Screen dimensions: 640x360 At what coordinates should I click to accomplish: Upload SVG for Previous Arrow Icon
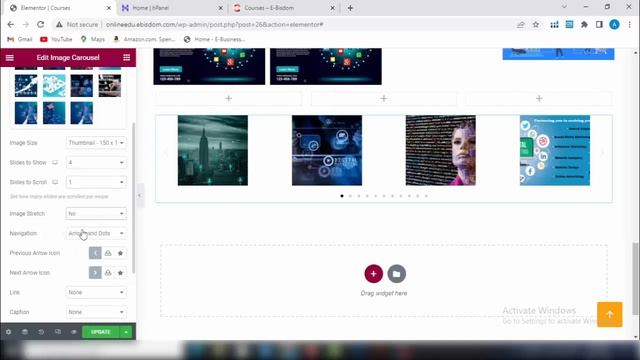click(x=108, y=253)
